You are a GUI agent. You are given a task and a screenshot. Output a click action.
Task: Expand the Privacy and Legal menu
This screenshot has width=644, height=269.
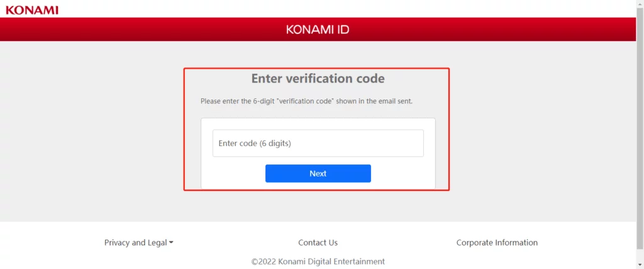tap(139, 243)
